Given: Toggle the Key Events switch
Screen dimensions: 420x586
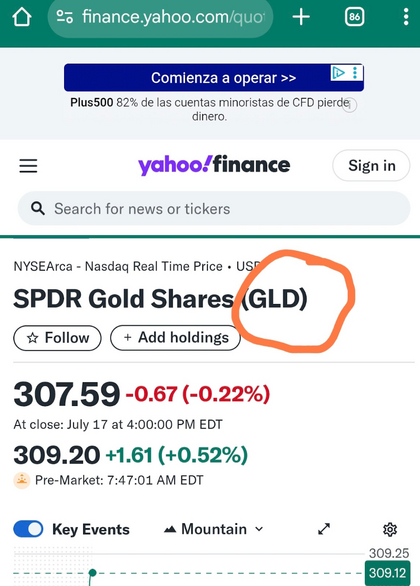Looking at the screenshot, I should (x=28, y=529).
